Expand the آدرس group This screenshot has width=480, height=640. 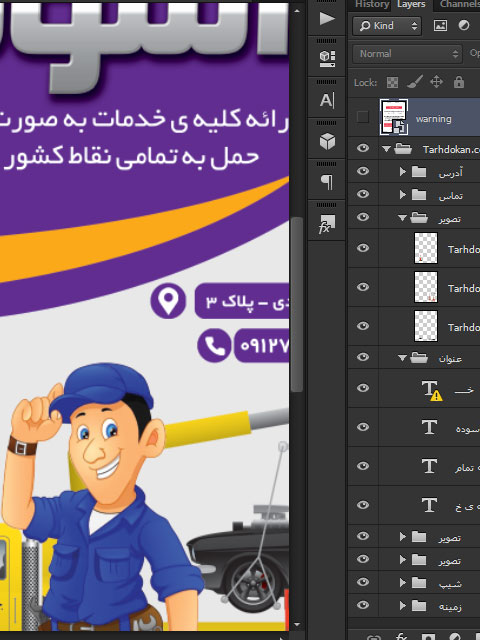click(402, 171)
